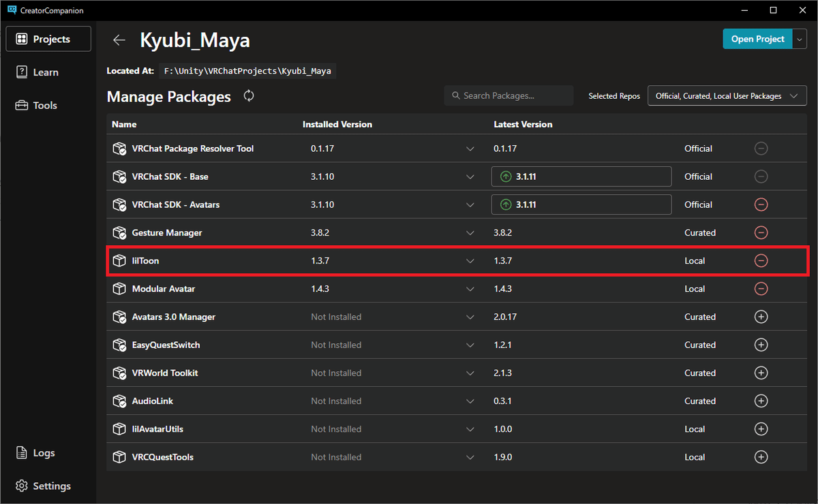The image size is (818, 504).
Task: Click the Installed Version column header
Action: pyautogui.click(x=337, y=125)
